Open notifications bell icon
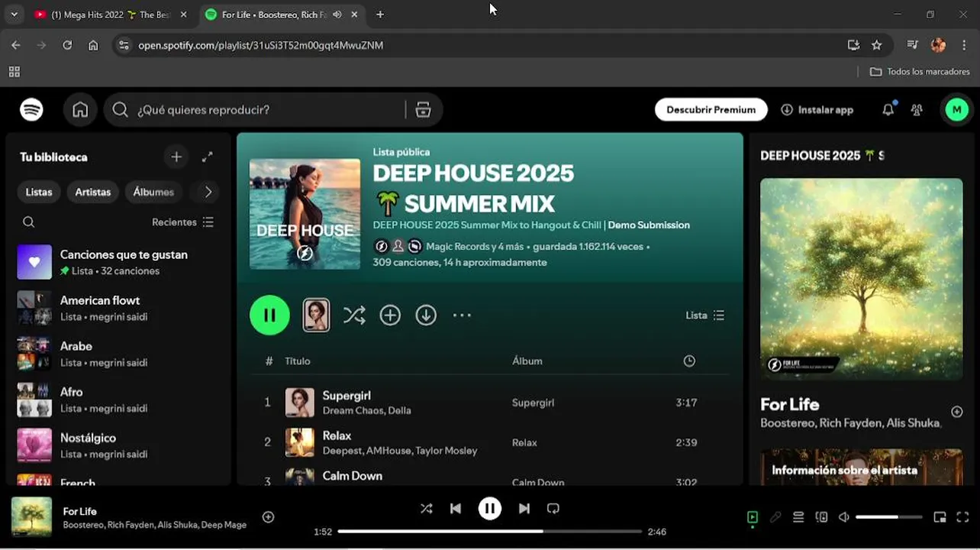 (x=888, y=110)
